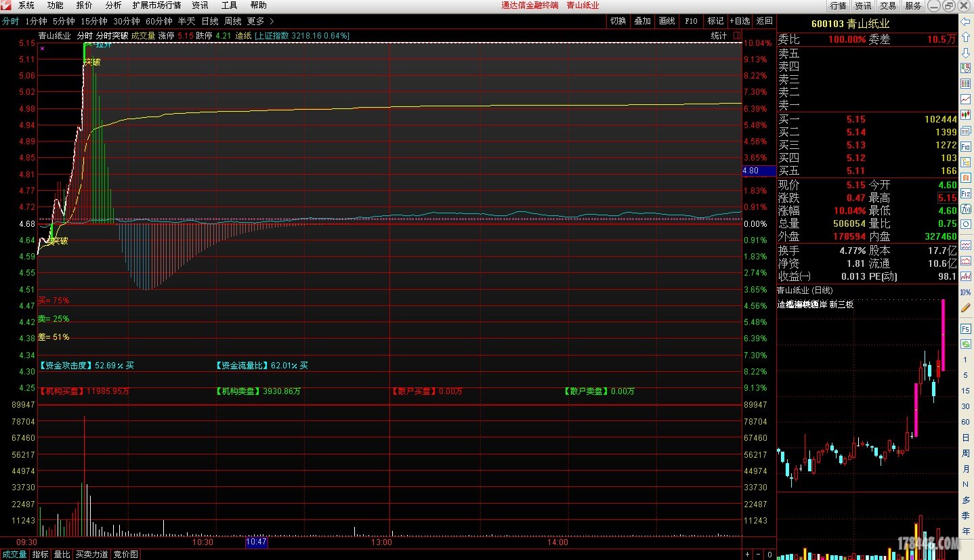This screenshot has width=974, height=560.
Task: Switch to the 指标 bottom tab
Action: pos(41,555)
